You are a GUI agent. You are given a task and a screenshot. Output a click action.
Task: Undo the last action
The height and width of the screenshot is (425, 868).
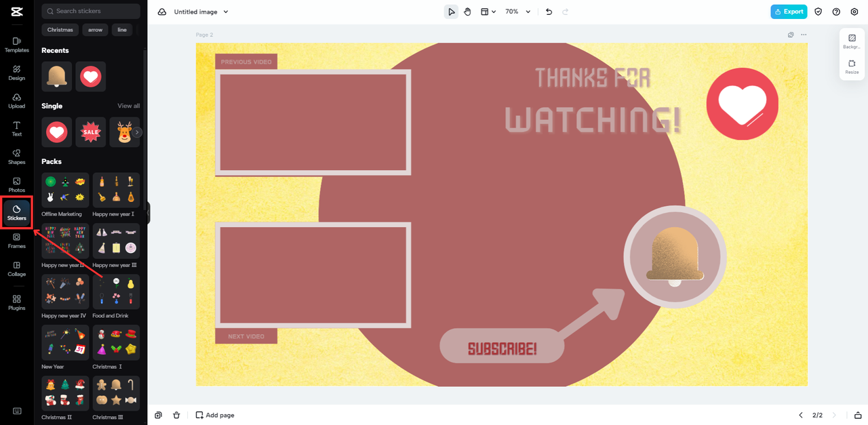549,12
